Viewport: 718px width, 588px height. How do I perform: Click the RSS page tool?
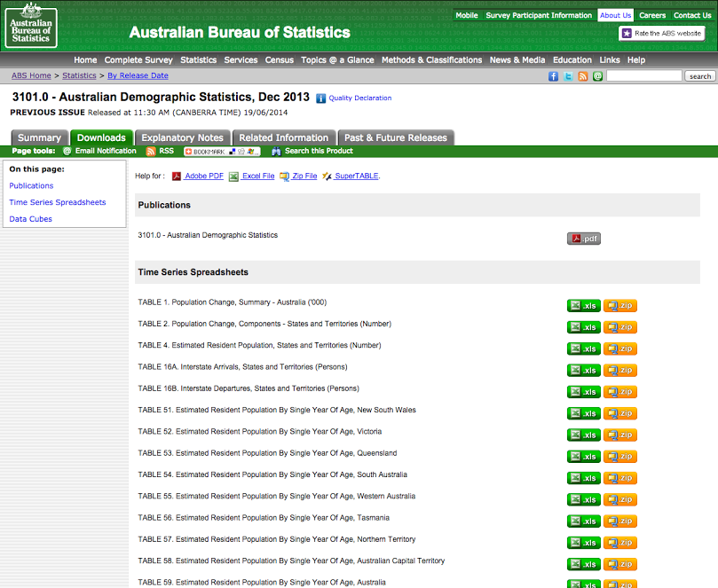point(161,151)
